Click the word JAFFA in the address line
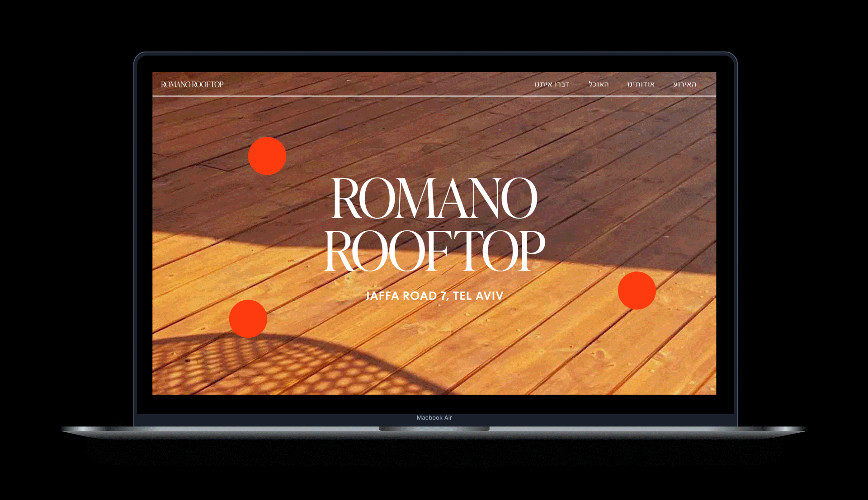Viewport: 868px width, 500px height. (382, 296)
